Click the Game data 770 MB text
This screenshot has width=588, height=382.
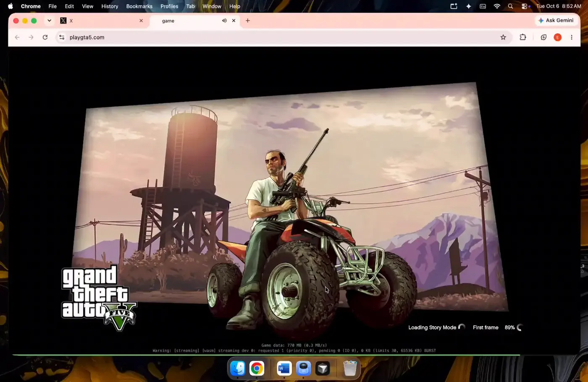tap(294, 345)
